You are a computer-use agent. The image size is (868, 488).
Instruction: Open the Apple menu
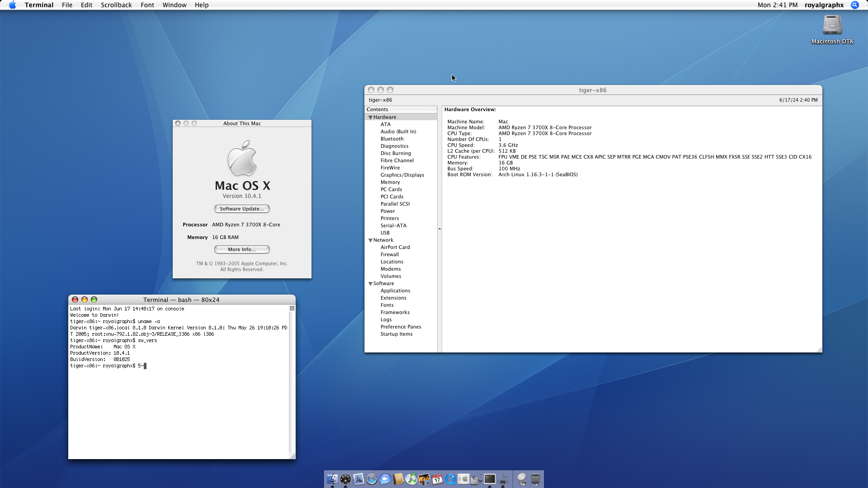point(12,5)
